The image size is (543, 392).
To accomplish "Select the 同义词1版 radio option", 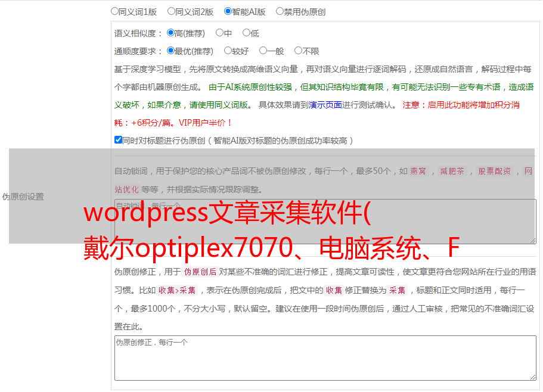I will [x=115, y=11].
